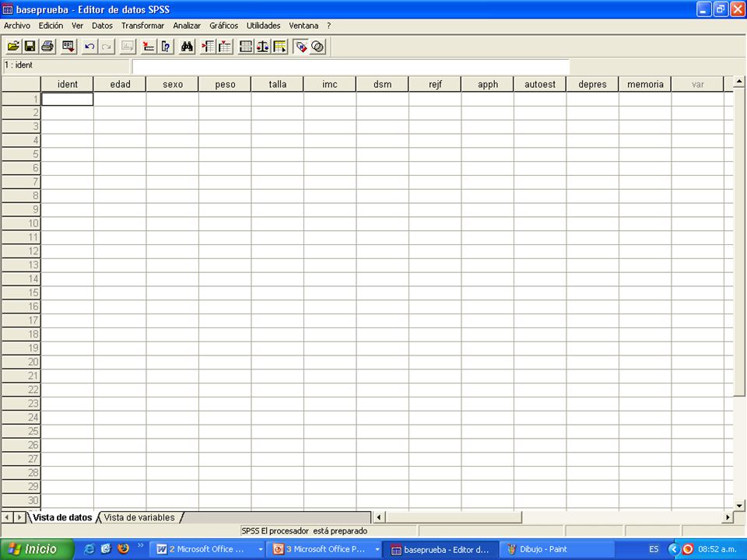Screen dimensions: 747x560
Task: Select row 1 header
Action: [x=21, y=99]
